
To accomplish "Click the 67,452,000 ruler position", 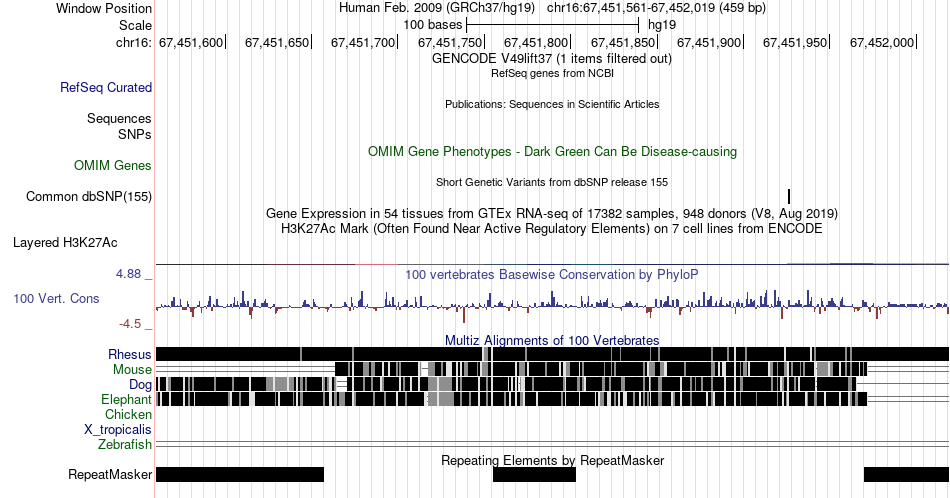I will pyautogui.click(x=882, y=42).
